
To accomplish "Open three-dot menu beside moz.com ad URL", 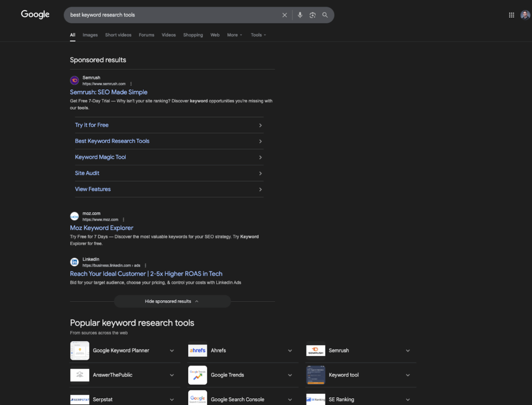I will [x=124, y=220].
